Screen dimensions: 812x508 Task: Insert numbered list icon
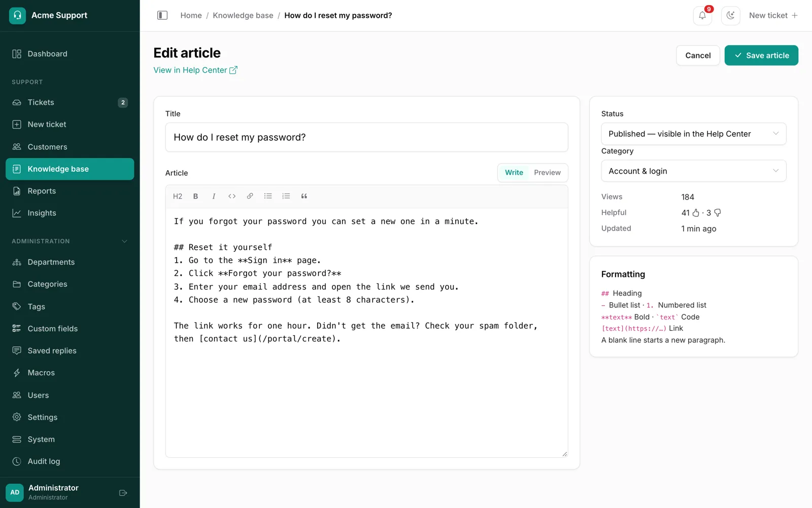pyautogui.click(x=286, y=196)
